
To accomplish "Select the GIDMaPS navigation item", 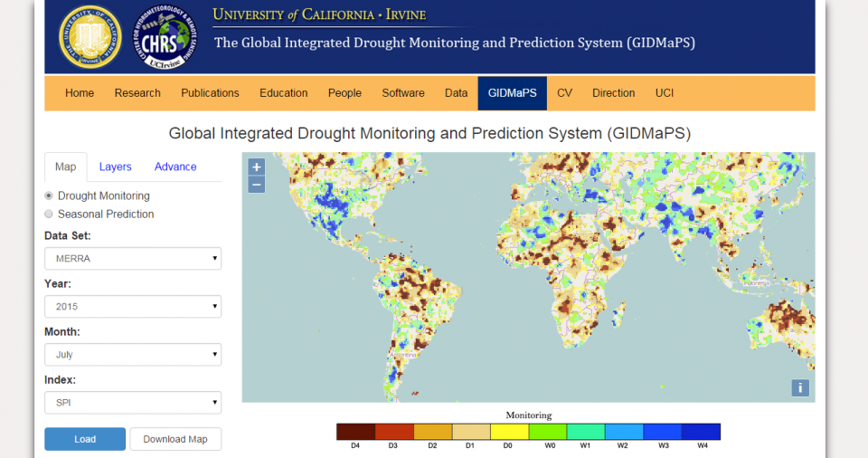I will click(512, 93).
